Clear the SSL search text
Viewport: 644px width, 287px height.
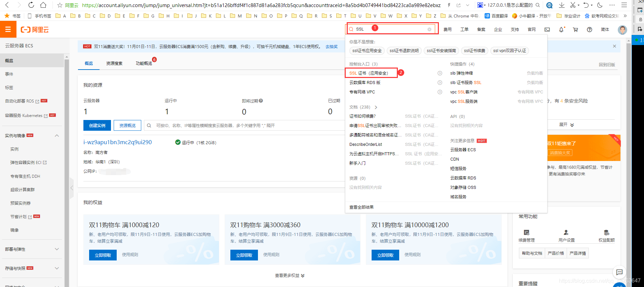coord(429,29)
